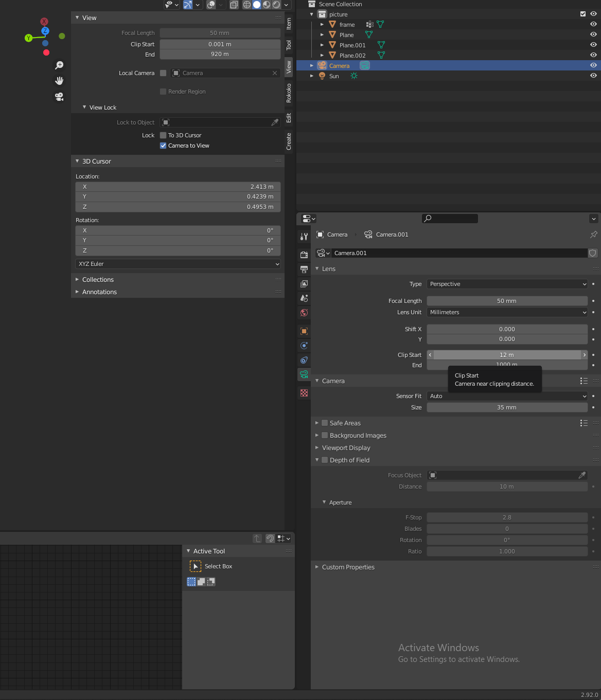Switch to the Rokoko sidebar tab
601x700 pixels.
click(x=289, y=93)
